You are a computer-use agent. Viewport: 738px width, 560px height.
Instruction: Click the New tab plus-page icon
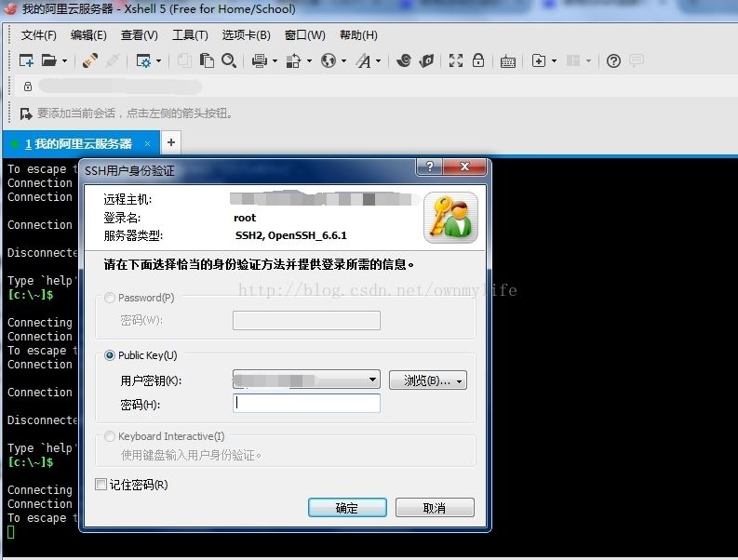(539, 60)
